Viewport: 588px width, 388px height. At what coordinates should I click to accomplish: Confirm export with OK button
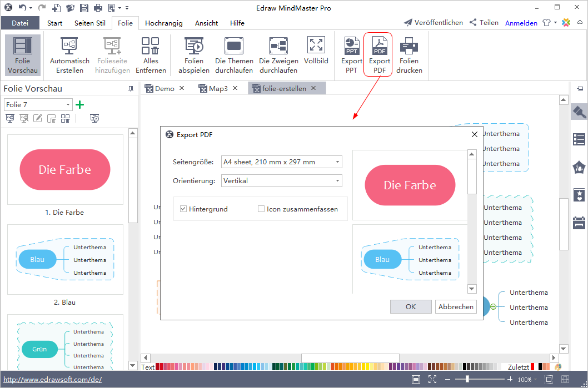(x=410, y=306)
